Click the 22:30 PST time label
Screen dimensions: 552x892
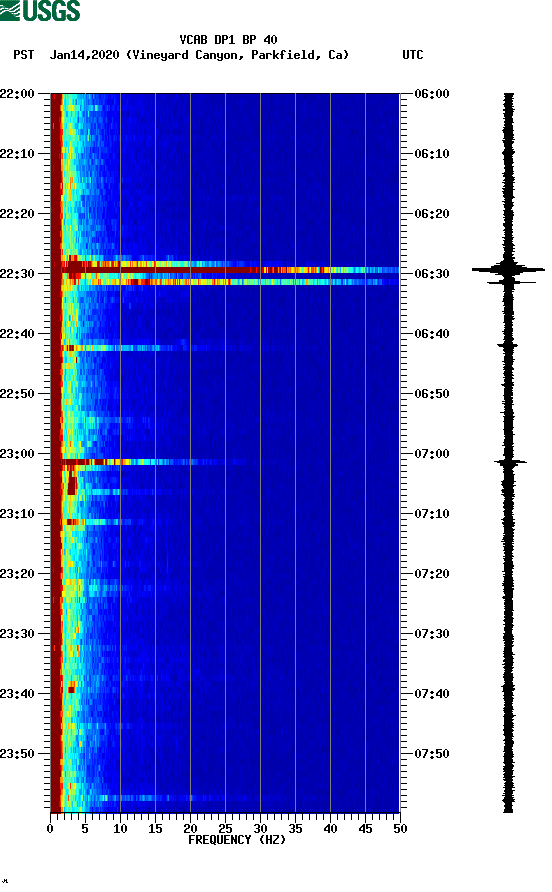[x=17, y=274]
